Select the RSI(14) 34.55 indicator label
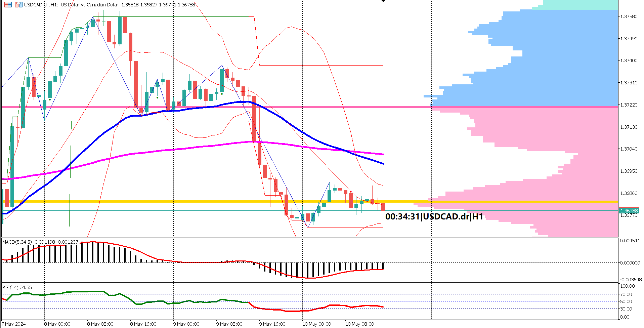 pyautogui.click(x=16, y=287)
